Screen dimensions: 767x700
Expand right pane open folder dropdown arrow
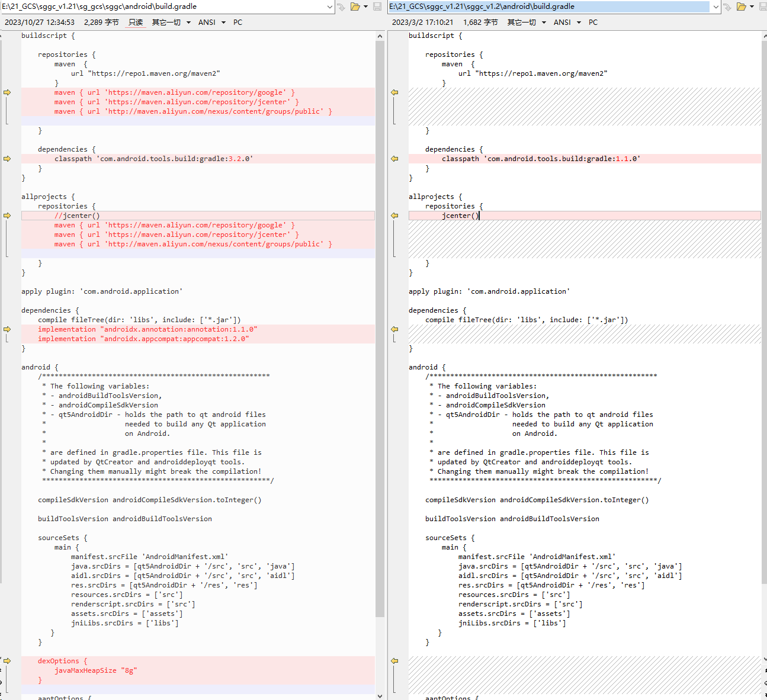(x=752, y=7)
